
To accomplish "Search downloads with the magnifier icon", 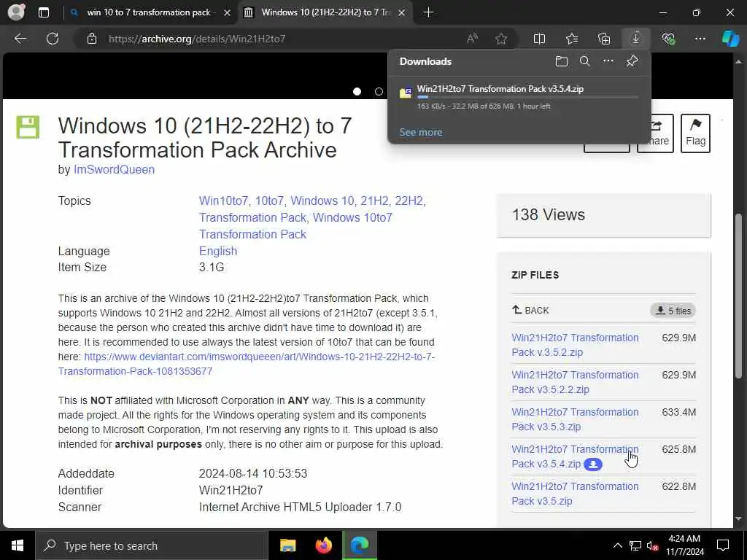I will (x=584, y=61).
